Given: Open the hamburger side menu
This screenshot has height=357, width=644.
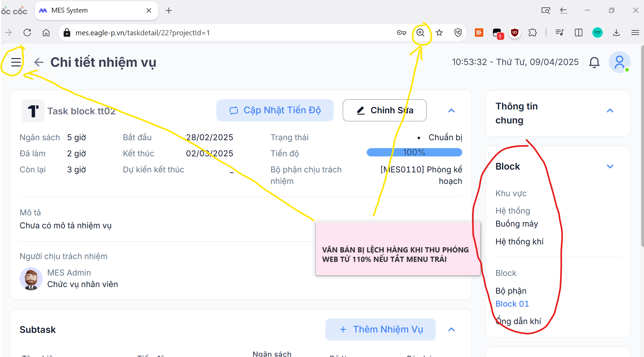Looking at the screenshot, I should (16, 62).
